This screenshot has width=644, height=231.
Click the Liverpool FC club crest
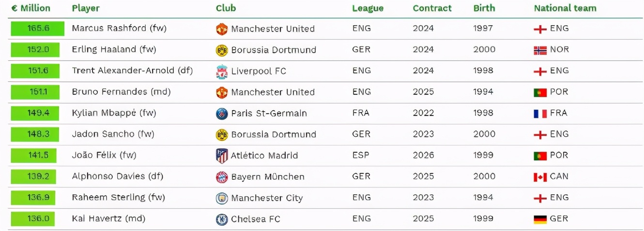tap(221, 71)
